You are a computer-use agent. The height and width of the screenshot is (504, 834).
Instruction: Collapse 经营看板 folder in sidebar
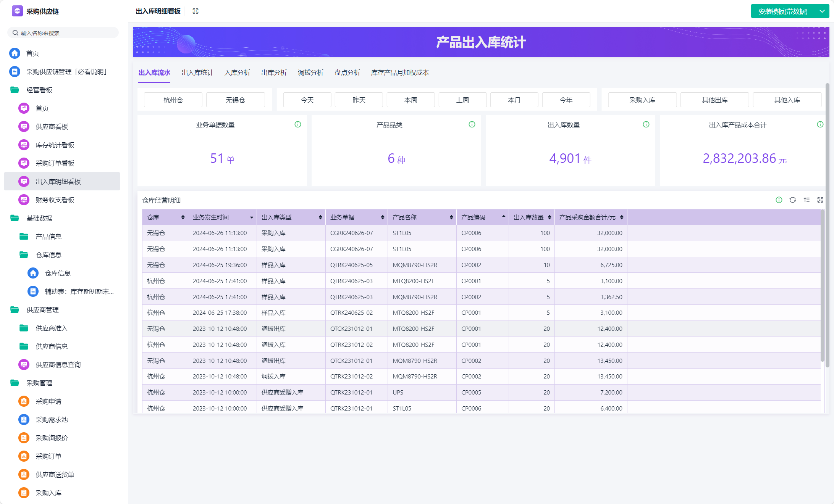tap(15, 90)
